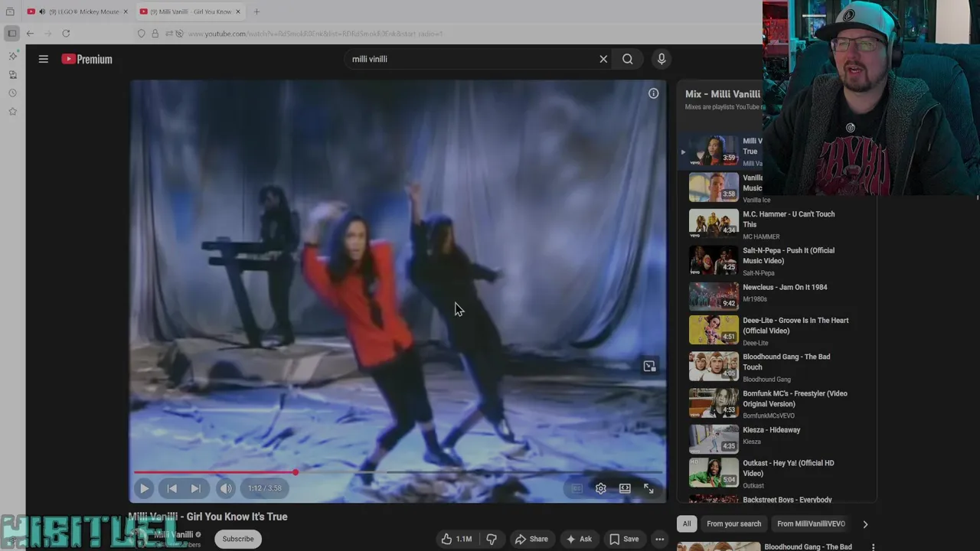
Task: Open Outkast Hey Ya thumbnail
Action: pos(714,472)
